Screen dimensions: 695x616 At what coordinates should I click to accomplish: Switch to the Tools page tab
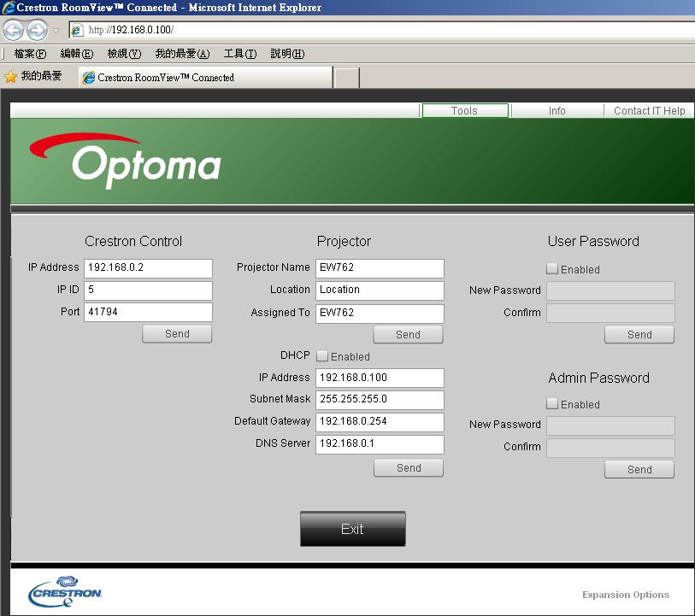(x=465, y=111)
